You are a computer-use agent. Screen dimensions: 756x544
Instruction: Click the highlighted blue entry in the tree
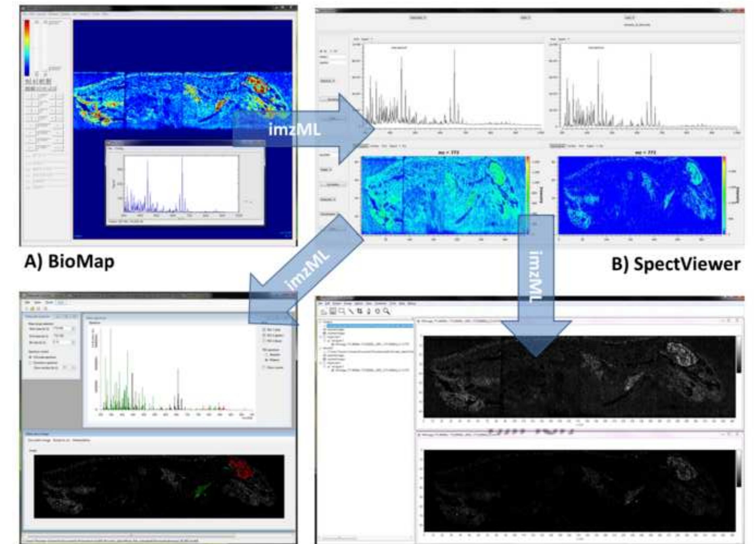(x=370, y=326)
